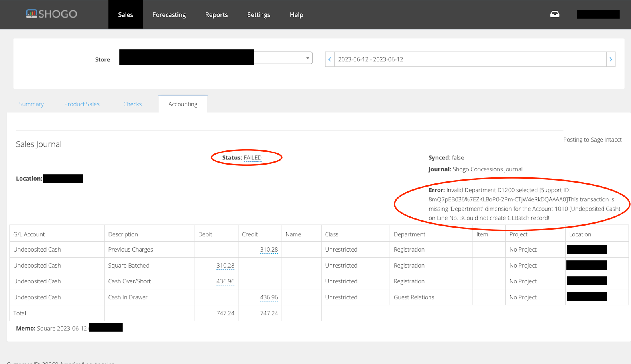Screen dimensions: 631x364
Task: Open the Sales menu
Action: pos(126,15)
